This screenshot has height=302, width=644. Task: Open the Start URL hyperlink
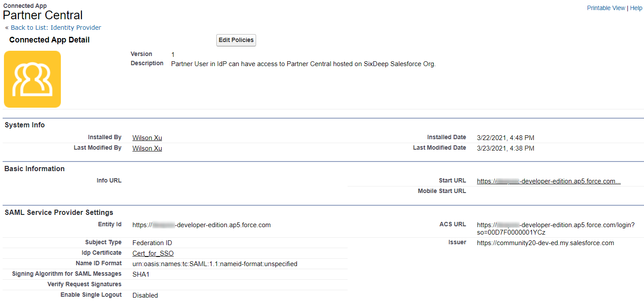(549, 181)
